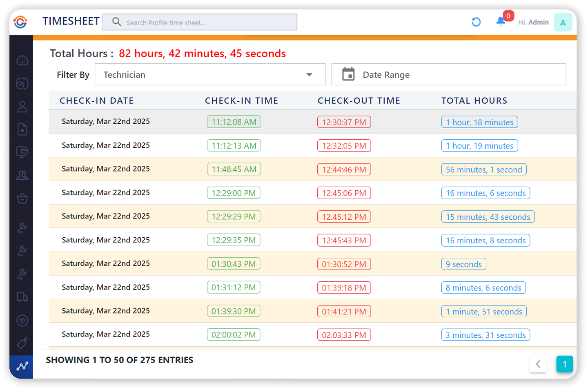
Task: Select check-in time 11:12:08 AM
Action: (234, 122)
